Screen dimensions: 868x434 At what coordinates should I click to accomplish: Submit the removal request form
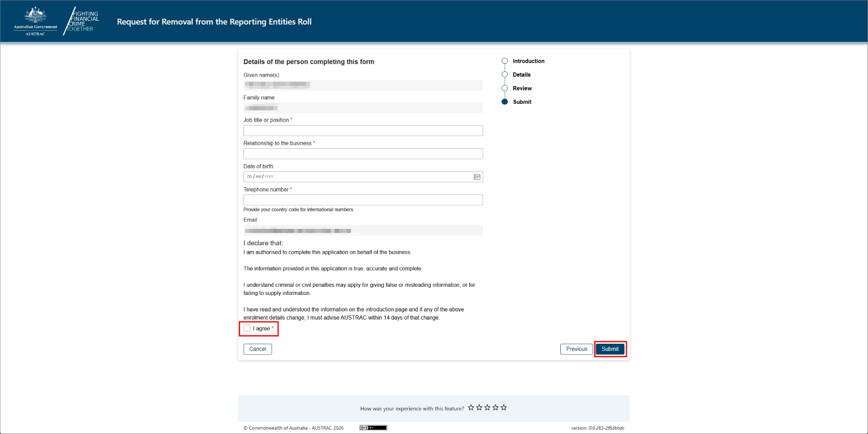point(610,349)
